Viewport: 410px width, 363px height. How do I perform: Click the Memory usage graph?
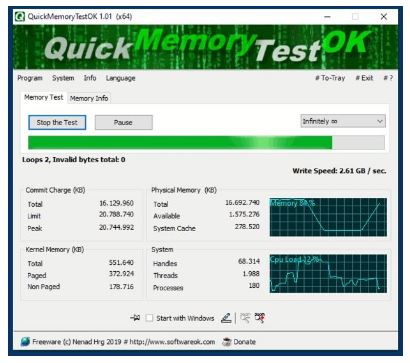[x=328, y=217]
